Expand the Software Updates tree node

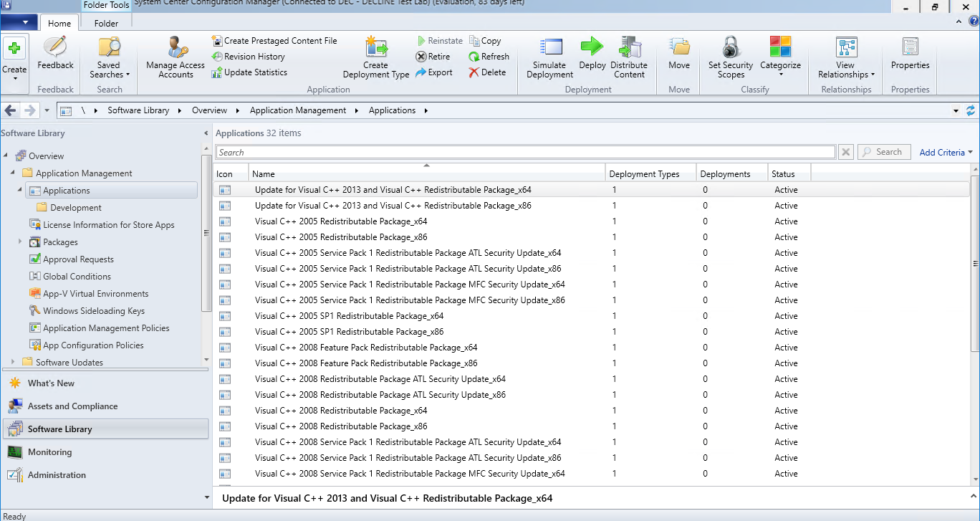(x=13, y=362)
